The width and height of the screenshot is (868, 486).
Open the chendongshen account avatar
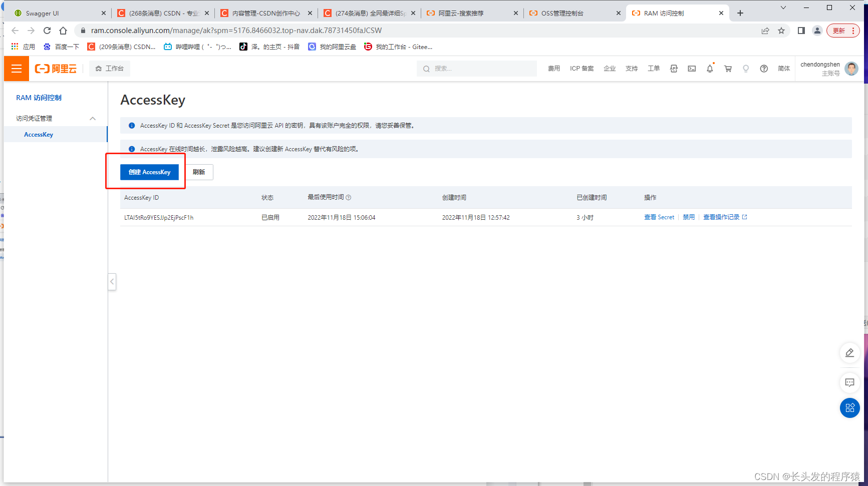[851, 69]
